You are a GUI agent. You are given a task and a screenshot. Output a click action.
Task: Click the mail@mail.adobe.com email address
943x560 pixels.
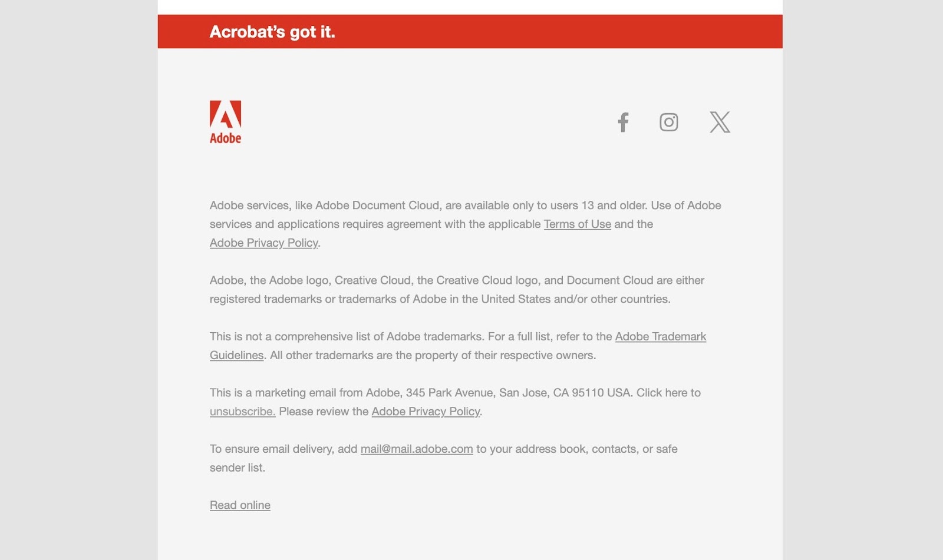416,449
